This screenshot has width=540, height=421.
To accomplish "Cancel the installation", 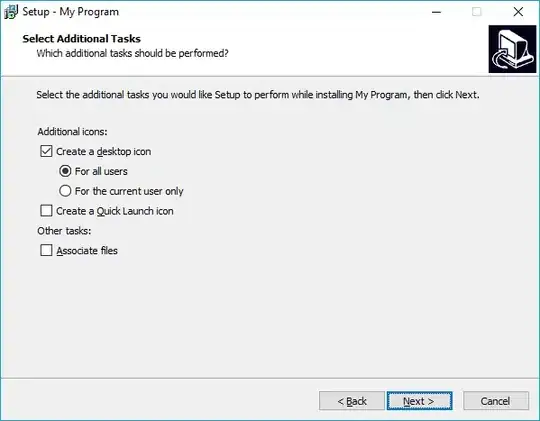I will click(496, 401).
